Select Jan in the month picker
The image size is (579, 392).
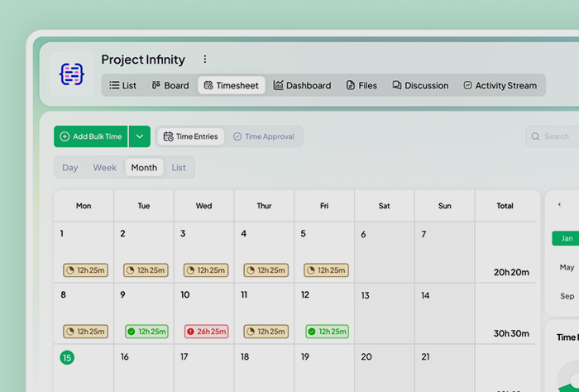[x=567, y=238]
